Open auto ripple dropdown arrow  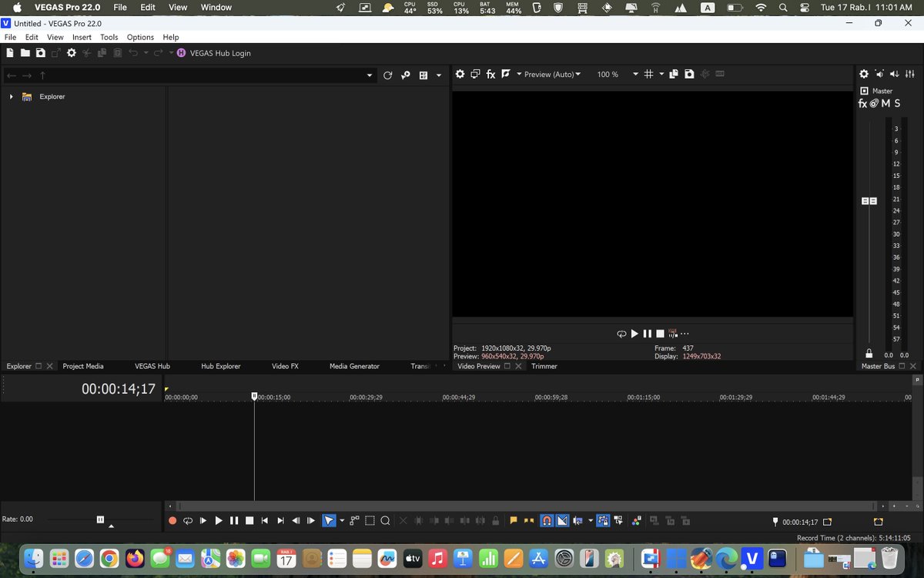tap(591, 521)
